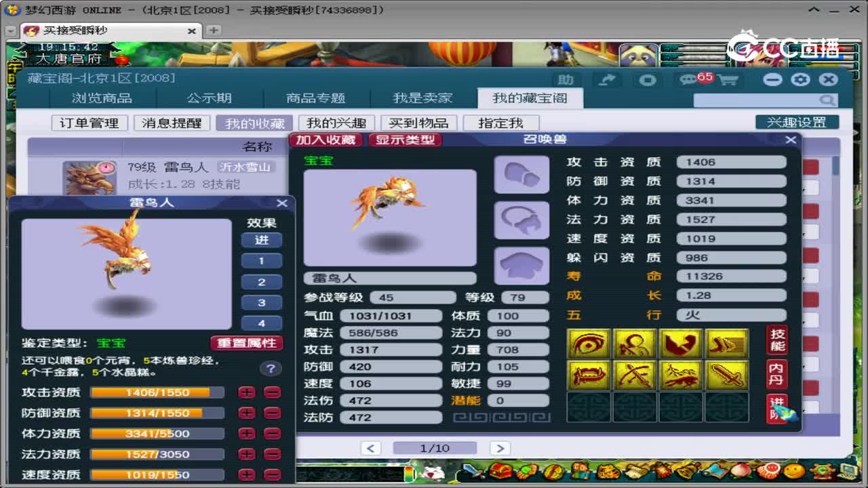Click the share arrow icon in 藏宝阁 header

point(607,80)
